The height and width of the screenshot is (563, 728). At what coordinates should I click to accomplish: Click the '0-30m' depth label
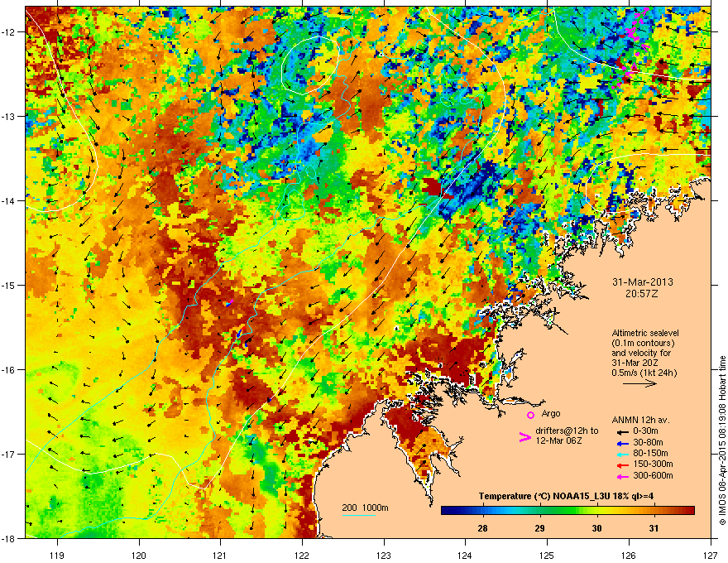pyautogui.click(x=645, y=431)
